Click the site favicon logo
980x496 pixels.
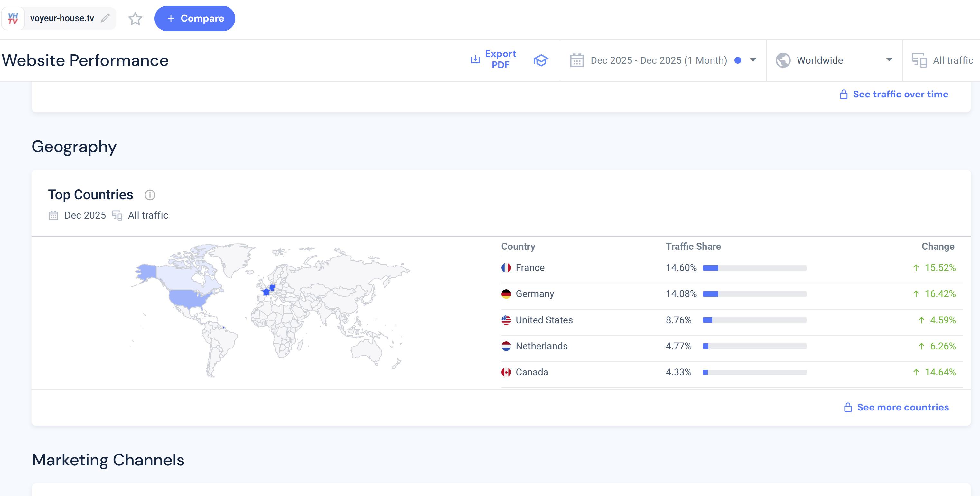click(13, 18)
